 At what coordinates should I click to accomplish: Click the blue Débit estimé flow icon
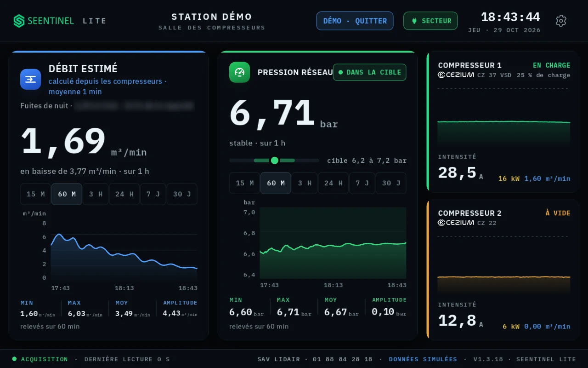tap(31, 79)
